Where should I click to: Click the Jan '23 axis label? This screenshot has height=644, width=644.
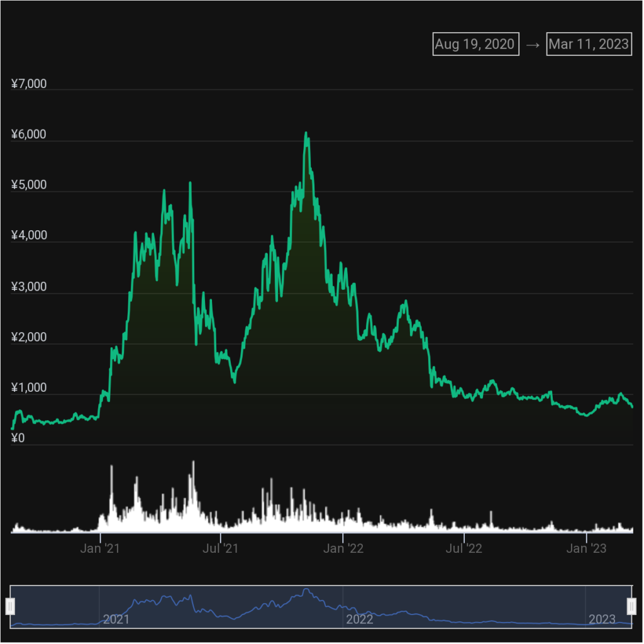pyautogui.click(x=586, y=548)
